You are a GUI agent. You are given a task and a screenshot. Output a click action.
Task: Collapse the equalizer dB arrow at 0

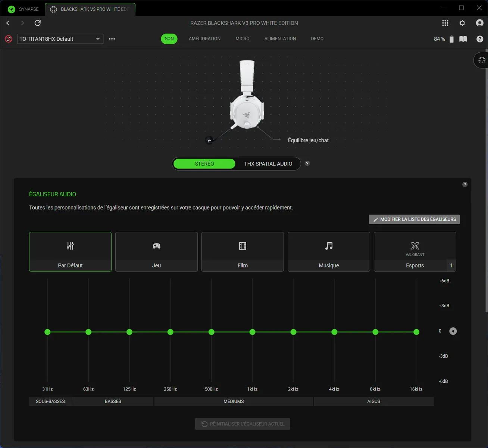(x=453, y=331)
